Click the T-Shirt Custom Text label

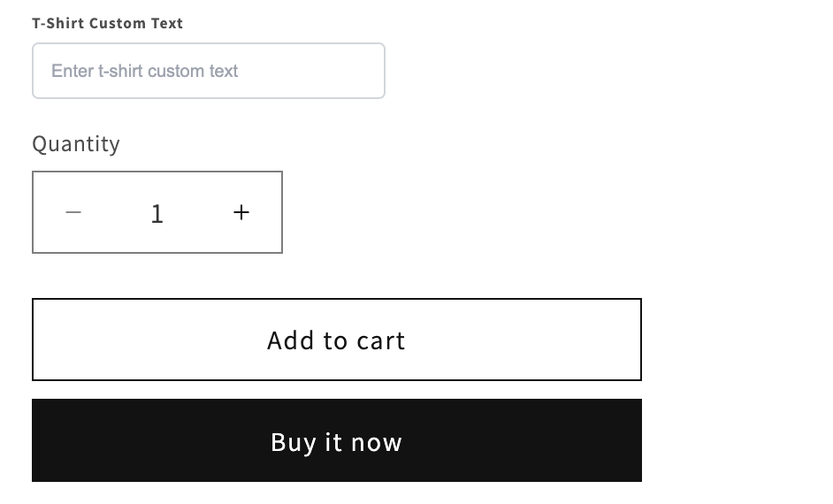107,23
